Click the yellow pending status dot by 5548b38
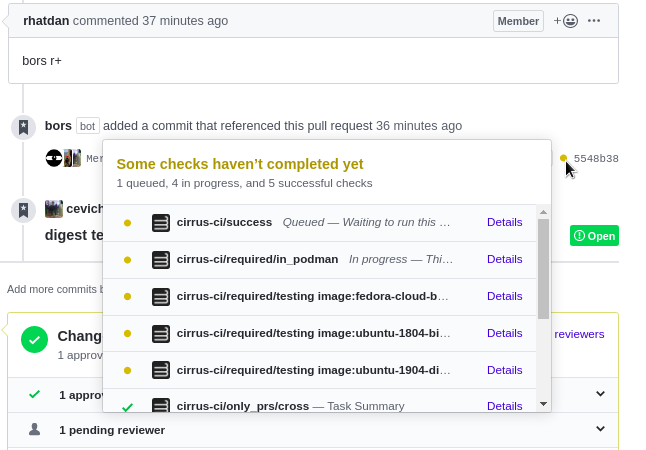This screenshot has height=450, width=646. coord(563,158)
